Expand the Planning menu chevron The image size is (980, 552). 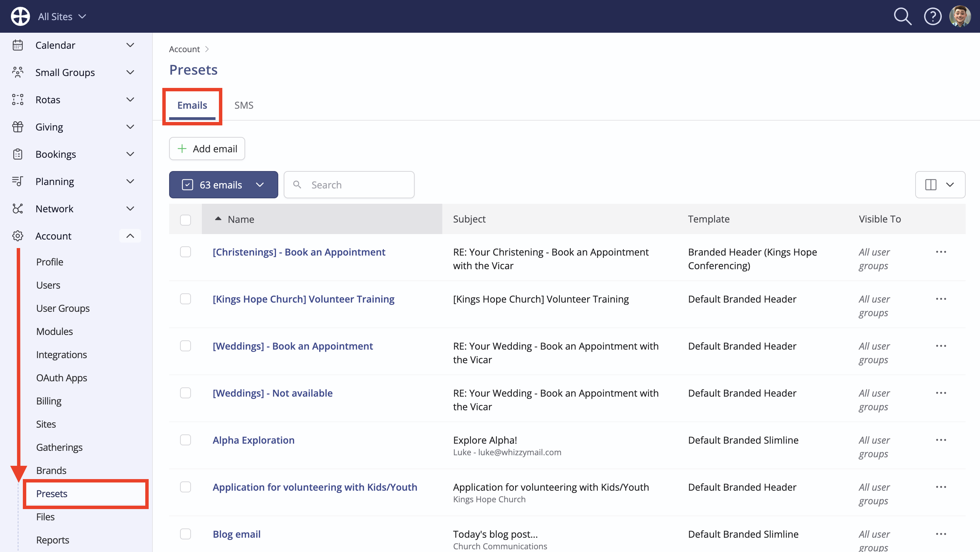point(130,181)
